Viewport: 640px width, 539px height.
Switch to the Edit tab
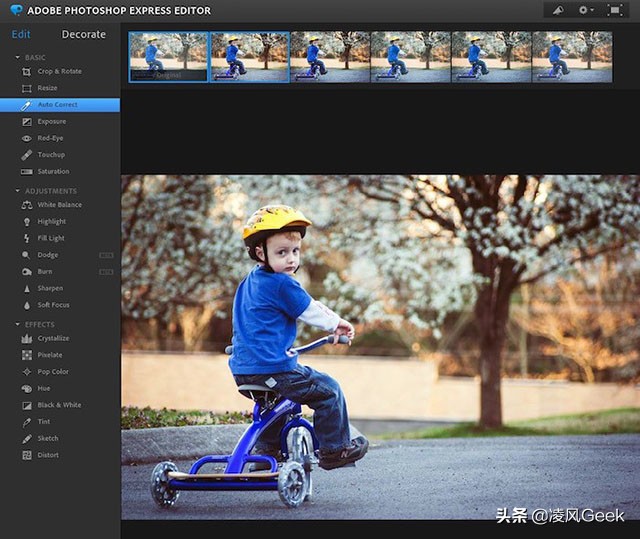21,34
